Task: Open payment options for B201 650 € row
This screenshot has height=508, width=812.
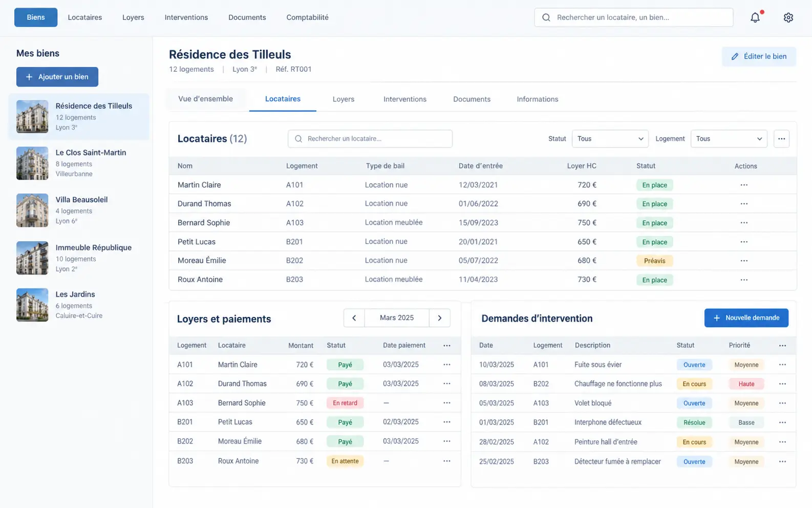Action: pyautogui.click(x=447, y=422)
